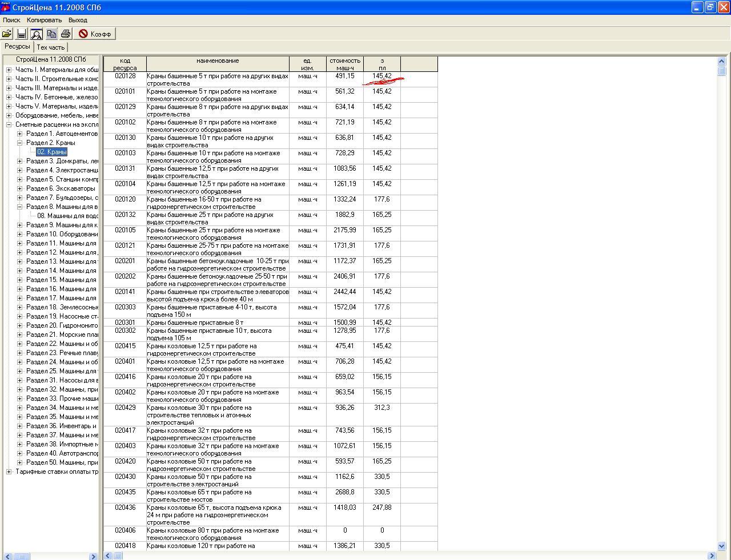Click cost cell 634,14
The width and height of the screenshot is (731, 560).
345,110
